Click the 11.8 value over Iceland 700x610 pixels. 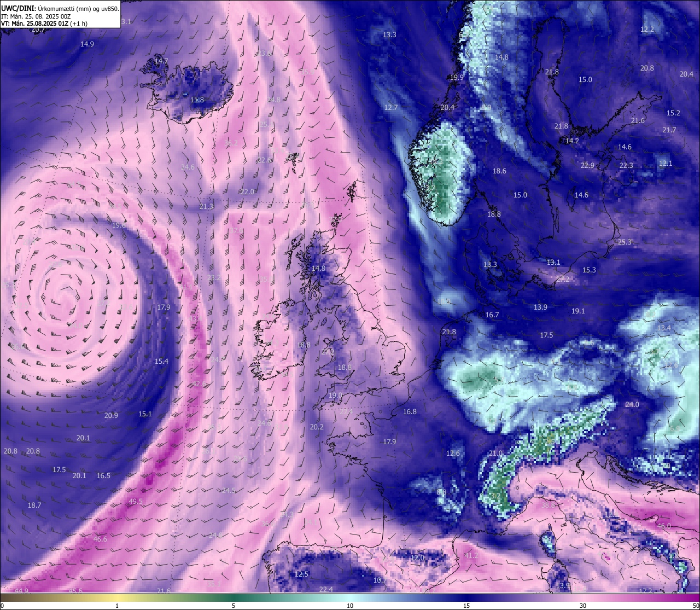pos(197,100)
